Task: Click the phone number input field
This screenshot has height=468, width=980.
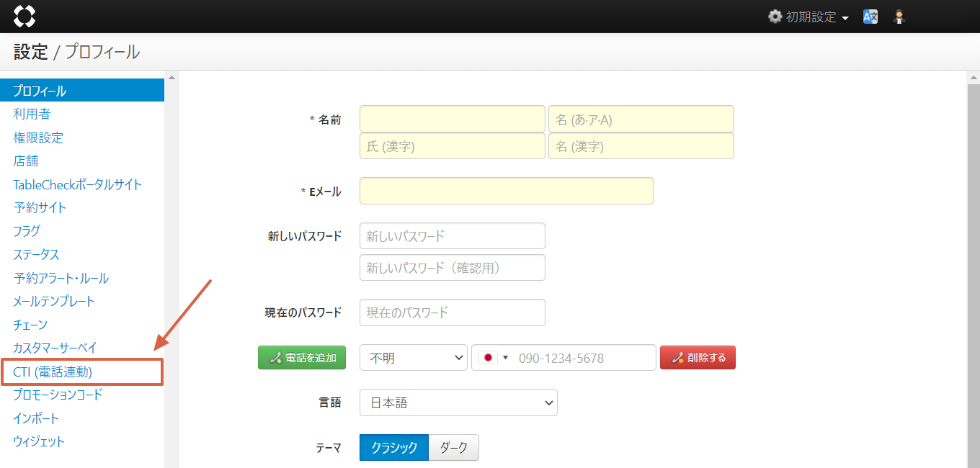Action: 584,358
